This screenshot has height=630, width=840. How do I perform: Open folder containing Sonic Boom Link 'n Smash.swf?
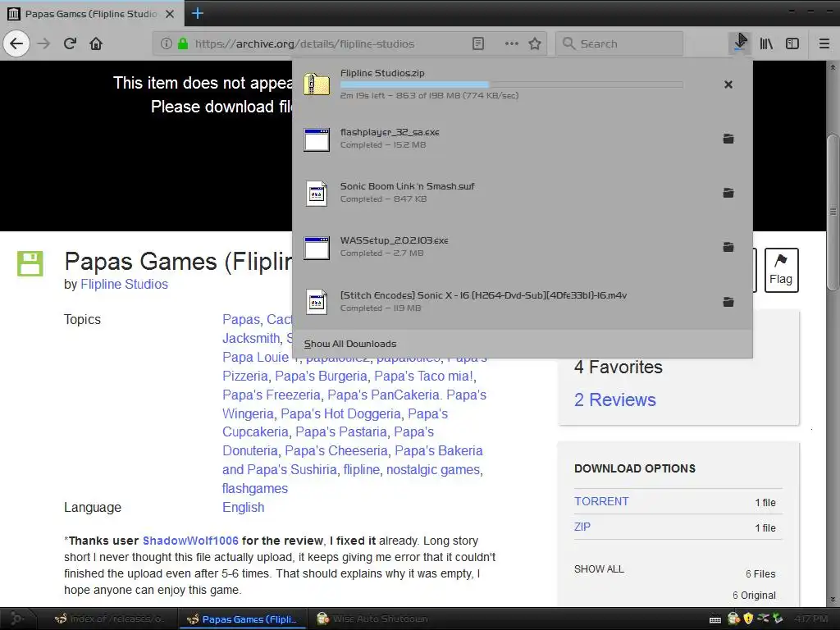pos(728,193)
